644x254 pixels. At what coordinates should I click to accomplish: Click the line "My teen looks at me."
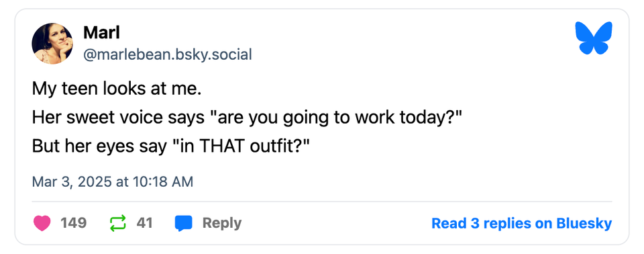[x=117, y=89]
